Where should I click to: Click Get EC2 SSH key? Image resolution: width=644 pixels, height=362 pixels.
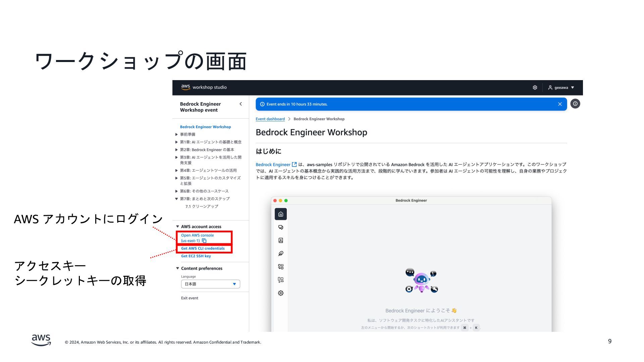[x=196, y=256]
